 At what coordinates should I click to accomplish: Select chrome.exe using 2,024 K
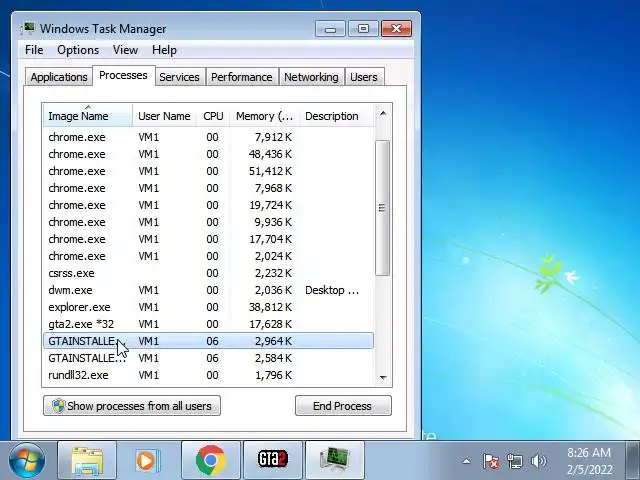[208, 256]
